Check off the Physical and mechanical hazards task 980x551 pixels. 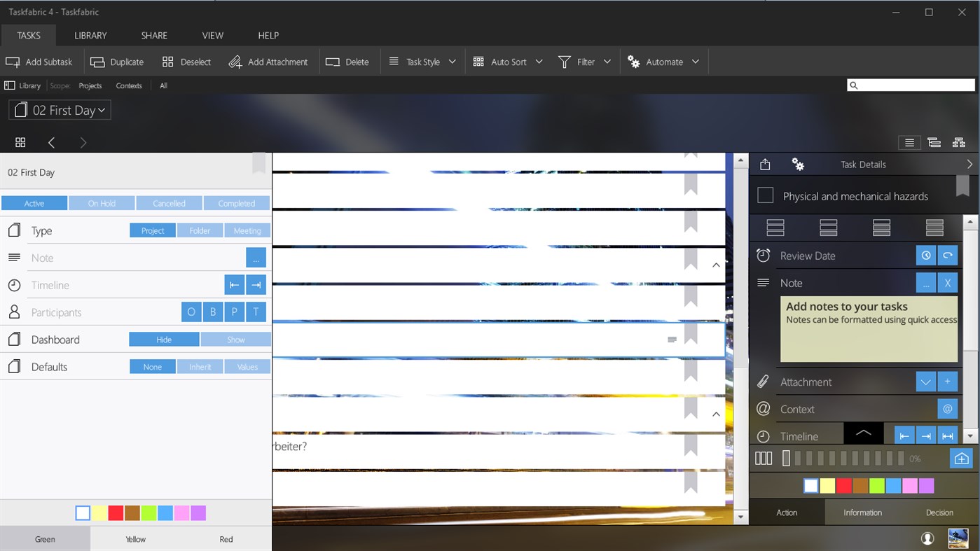point(766,196)
